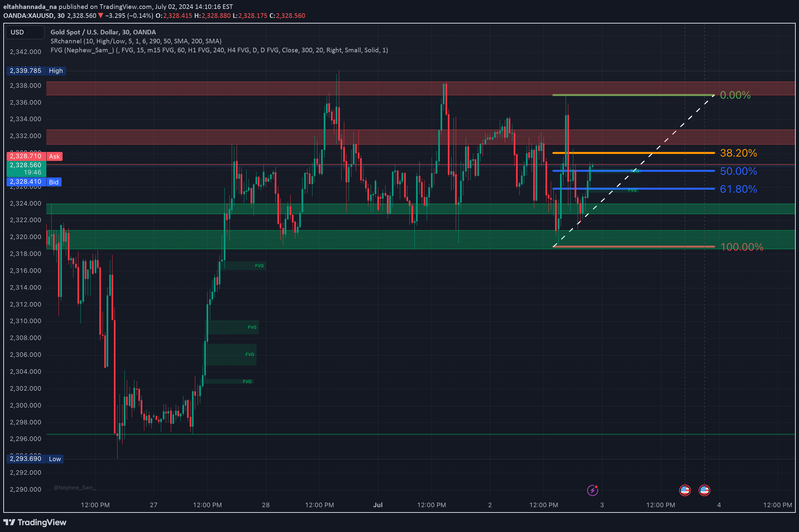This screenshot has height=532, width=799.
Task: Click the 'Jul' date on time axis
Action: click(x=378, y=505)
